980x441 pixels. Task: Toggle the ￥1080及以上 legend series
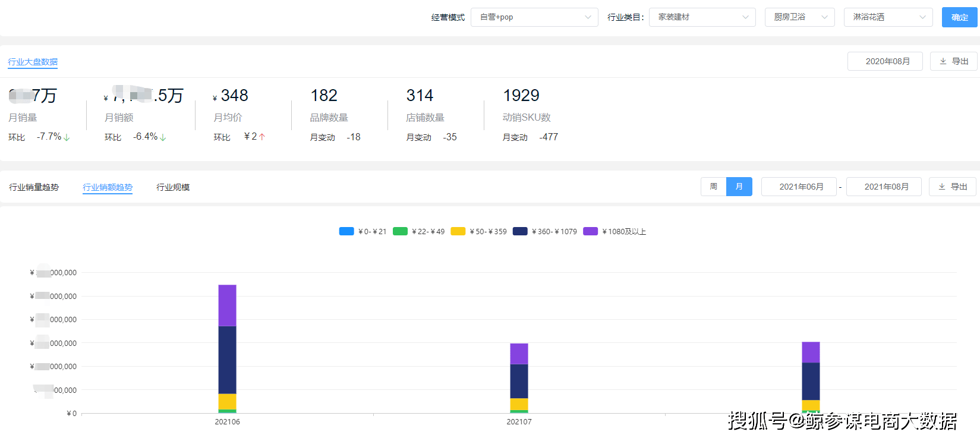(x=615, y=231)
